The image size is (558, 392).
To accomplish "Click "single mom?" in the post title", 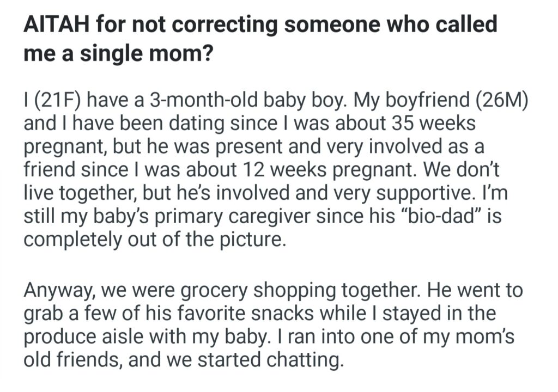I will [154, 56].
